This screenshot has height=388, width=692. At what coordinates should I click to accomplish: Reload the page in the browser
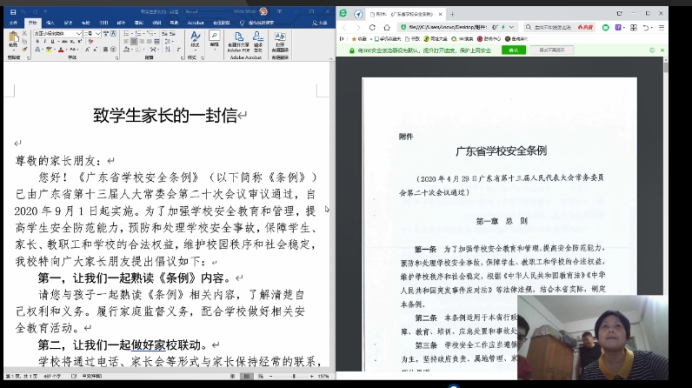pos(372,27)
